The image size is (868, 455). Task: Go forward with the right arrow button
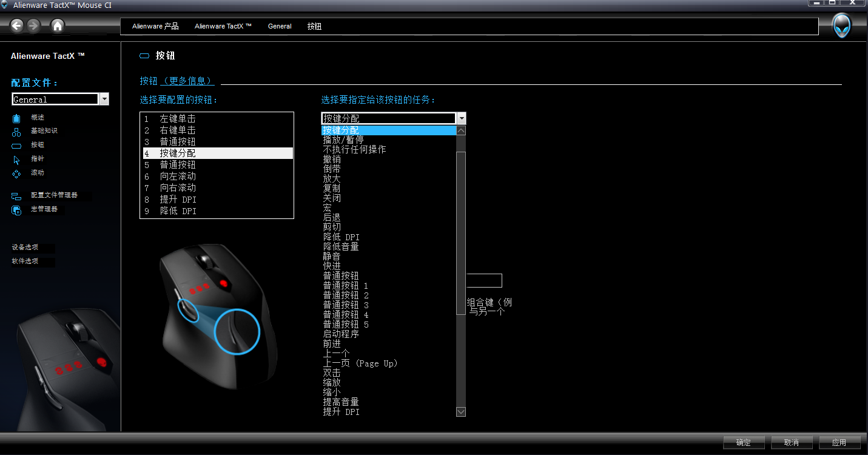click(33, 25)
